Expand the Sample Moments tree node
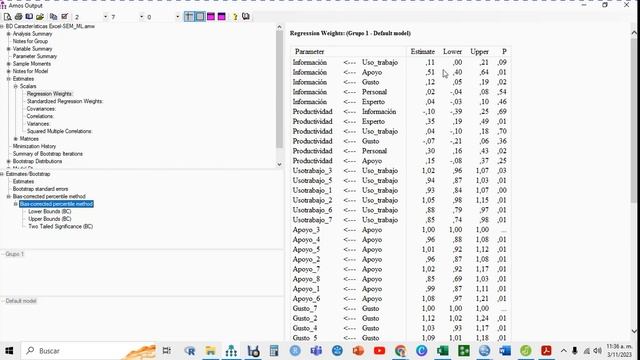640x360 pixels. click(x=9, y=64)
